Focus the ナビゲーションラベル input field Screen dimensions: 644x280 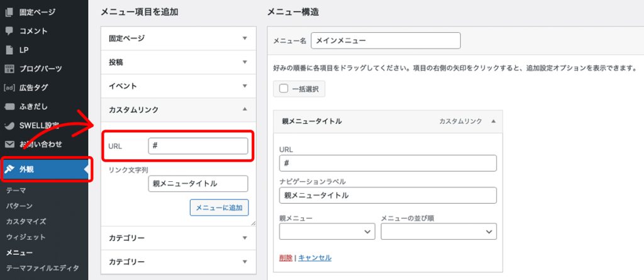(x=387, y=196)
